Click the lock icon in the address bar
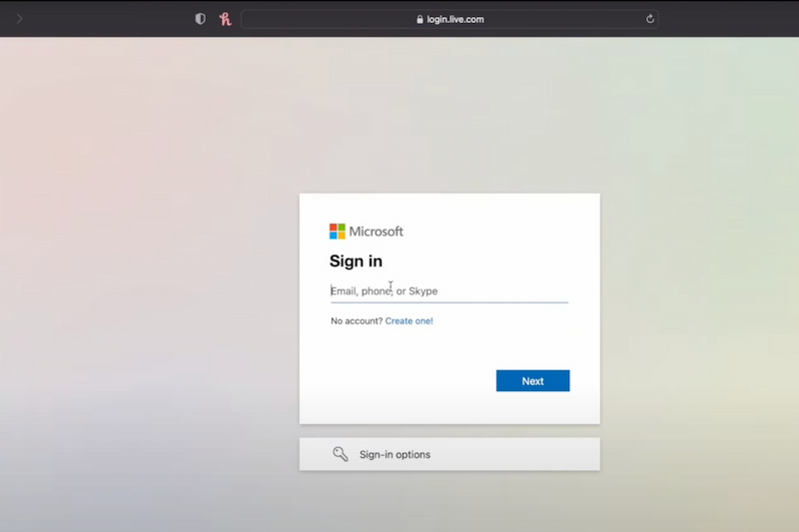The image size is (799, 532). click(x=419, y=19)
